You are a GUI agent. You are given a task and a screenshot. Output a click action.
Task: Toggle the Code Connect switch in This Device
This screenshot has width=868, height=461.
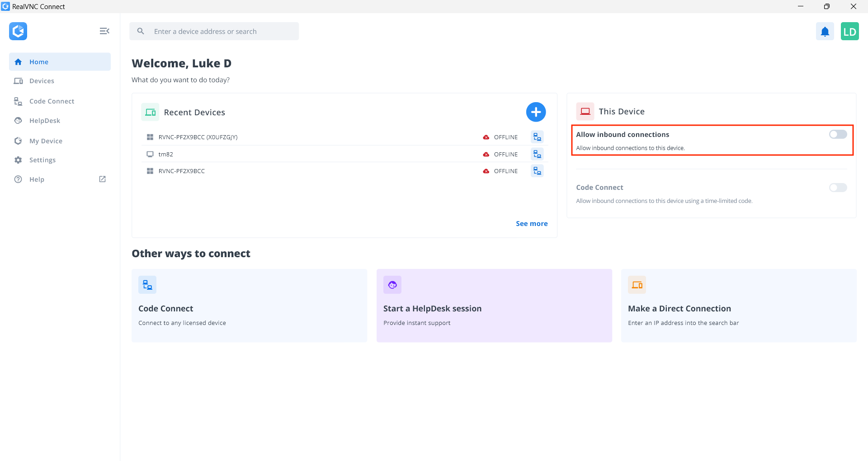837,188
